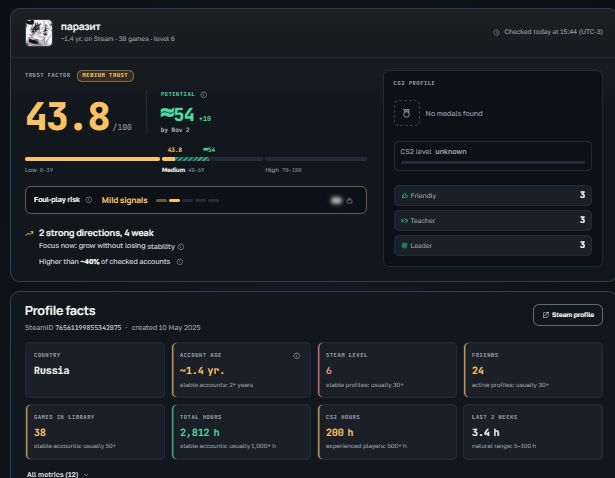Screen dimensions: 615x478
Task: Click the Friends 24 value
Action: (478, 371)
